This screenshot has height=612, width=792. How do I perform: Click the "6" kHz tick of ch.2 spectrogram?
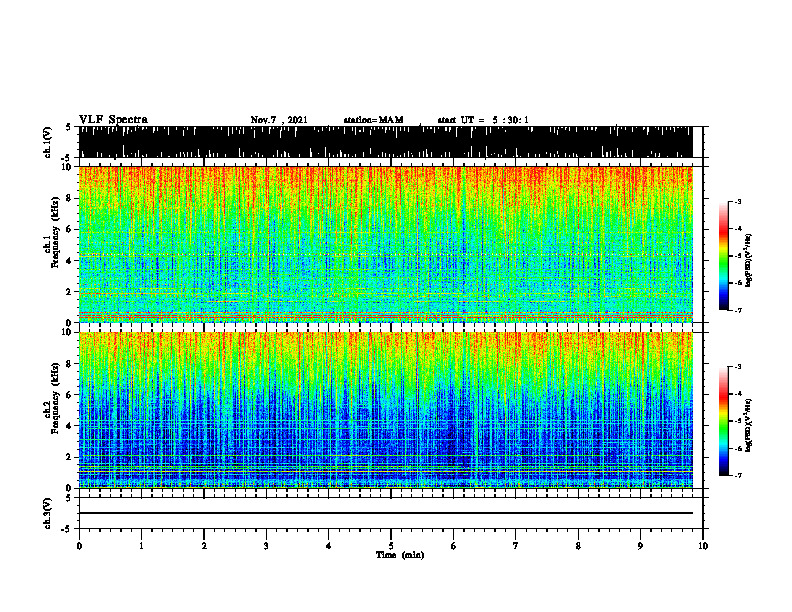pos(70,395)
